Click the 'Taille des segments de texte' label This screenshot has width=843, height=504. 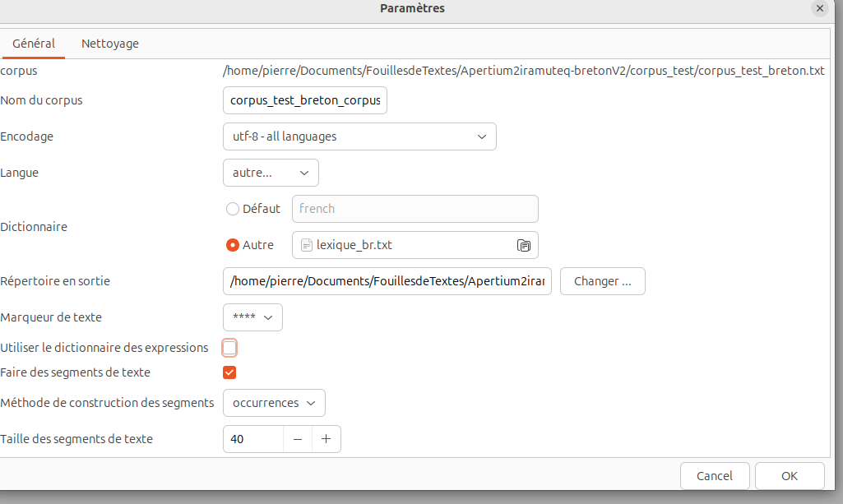[76, 439]
